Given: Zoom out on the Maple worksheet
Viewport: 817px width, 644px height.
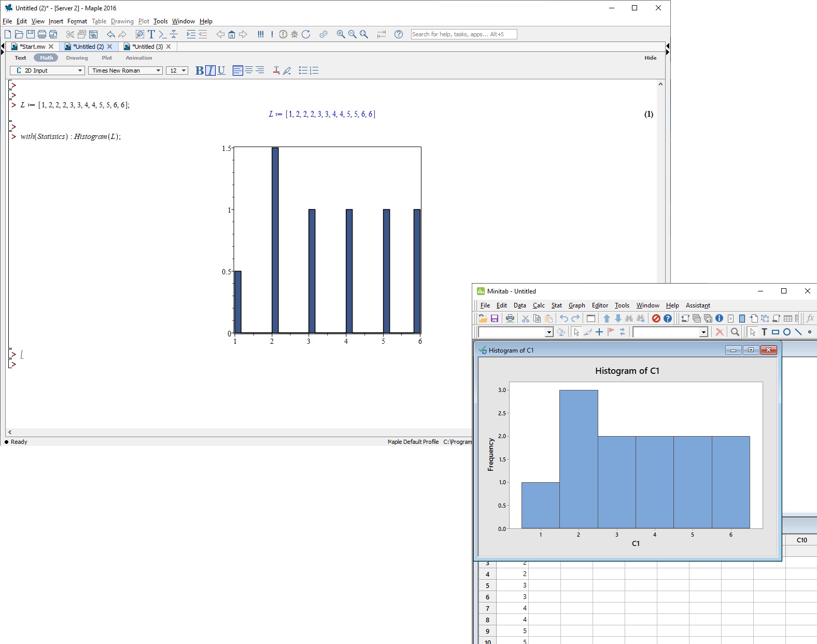Looking at the screenshot, I should tap(353, 34).
